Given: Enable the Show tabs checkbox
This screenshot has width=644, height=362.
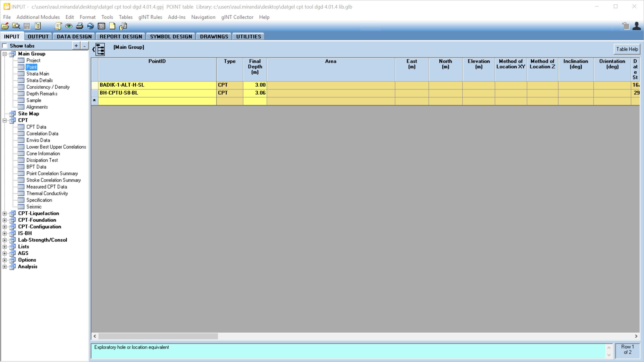Looking at the screenshot, I should (5, 45).
